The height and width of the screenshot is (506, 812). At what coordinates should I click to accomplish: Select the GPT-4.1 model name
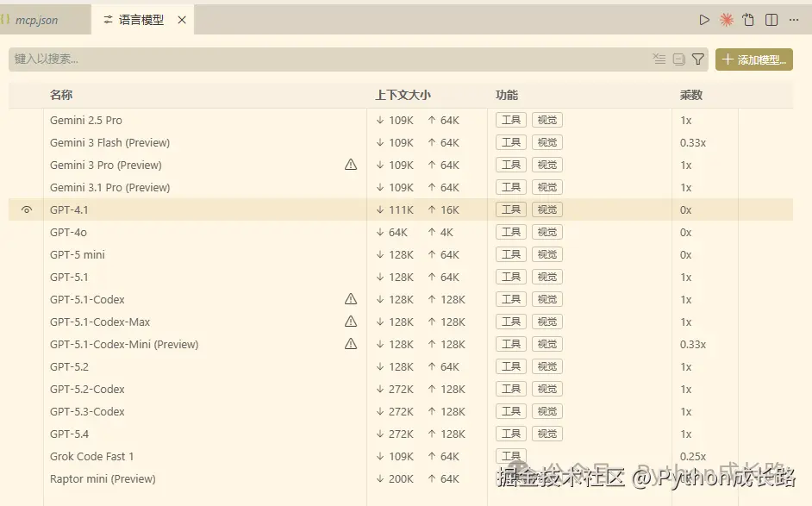point(69,209)
